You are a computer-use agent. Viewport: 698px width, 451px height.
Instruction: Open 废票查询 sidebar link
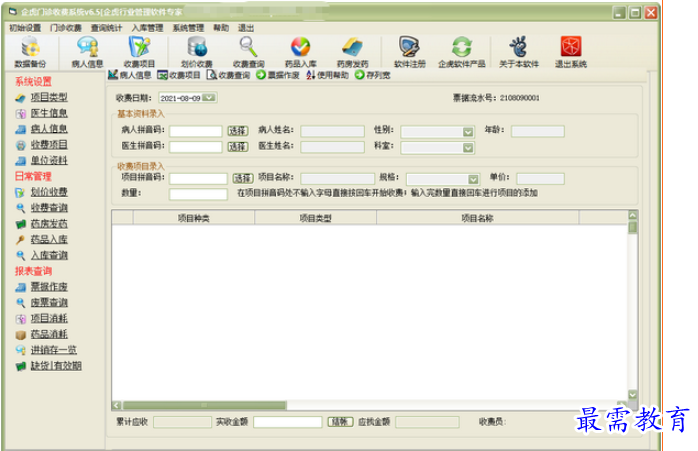click(x=49, y=303)
